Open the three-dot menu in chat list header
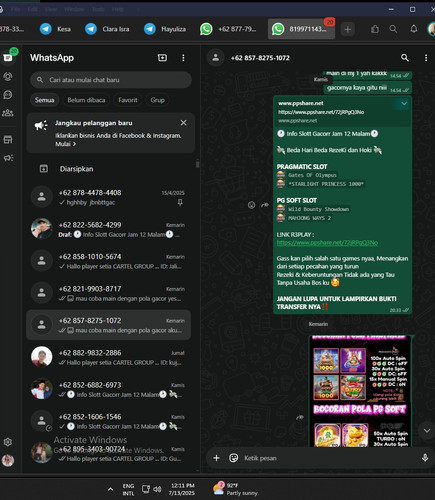The image size is (435, 500). click(x=183, y=58)
